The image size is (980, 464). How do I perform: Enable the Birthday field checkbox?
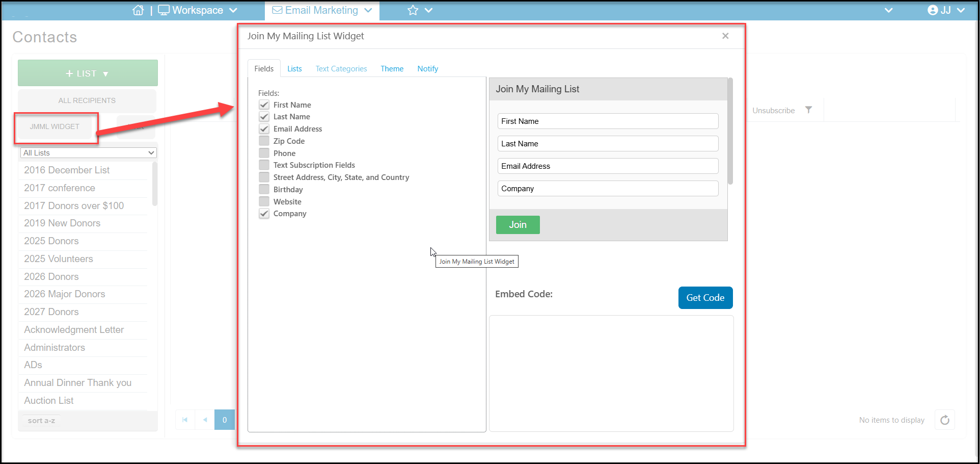click(264, 189)
